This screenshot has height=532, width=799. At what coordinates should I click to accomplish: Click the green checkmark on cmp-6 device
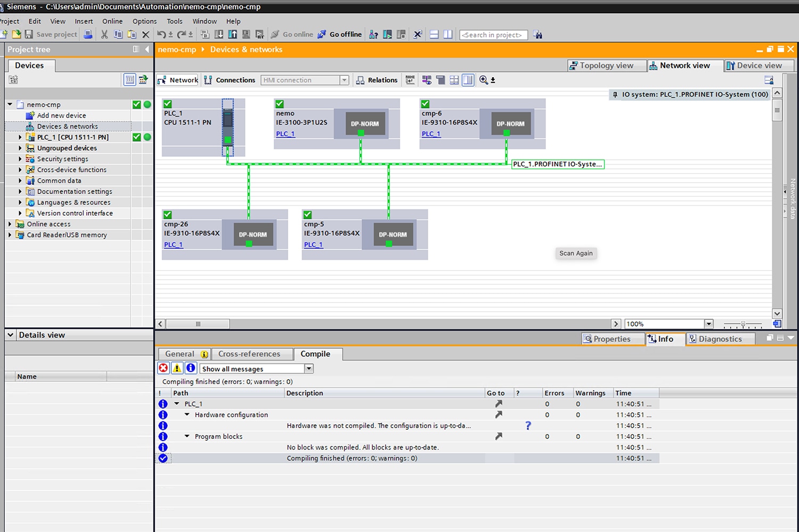tap(425, 104)
